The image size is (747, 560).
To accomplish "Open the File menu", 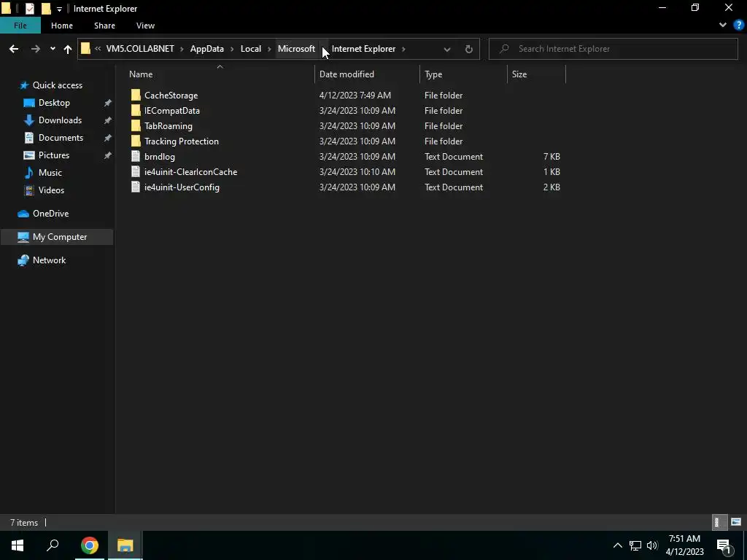I will coord(20,26).
